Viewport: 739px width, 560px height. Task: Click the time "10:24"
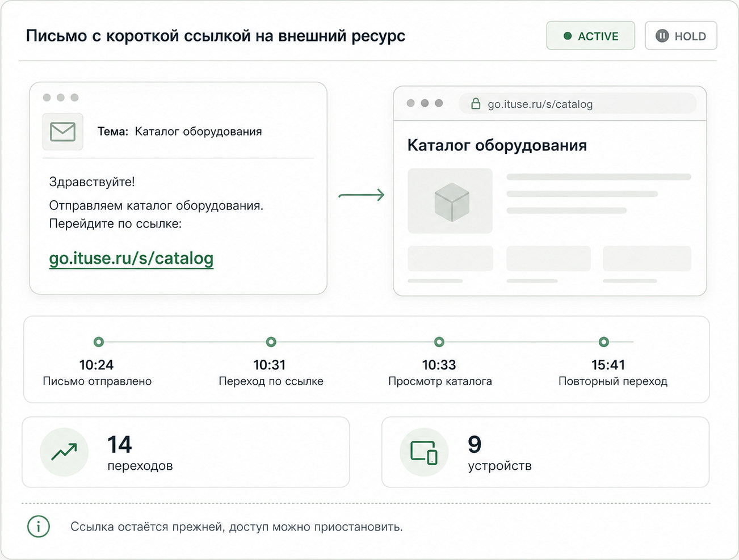[x=96, y=365]
